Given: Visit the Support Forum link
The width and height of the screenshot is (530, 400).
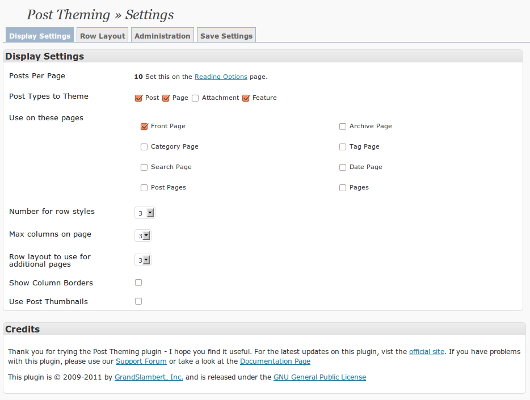Looking at the screenshot, I should 141,361.
